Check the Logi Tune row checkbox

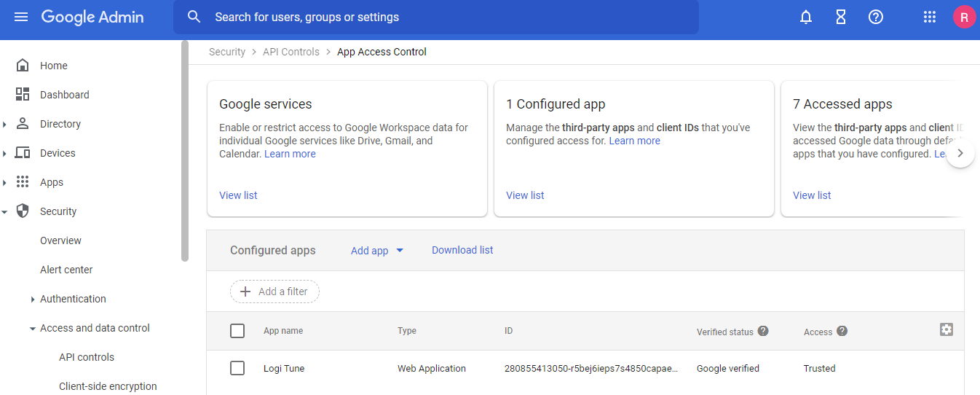pos(237,368)
